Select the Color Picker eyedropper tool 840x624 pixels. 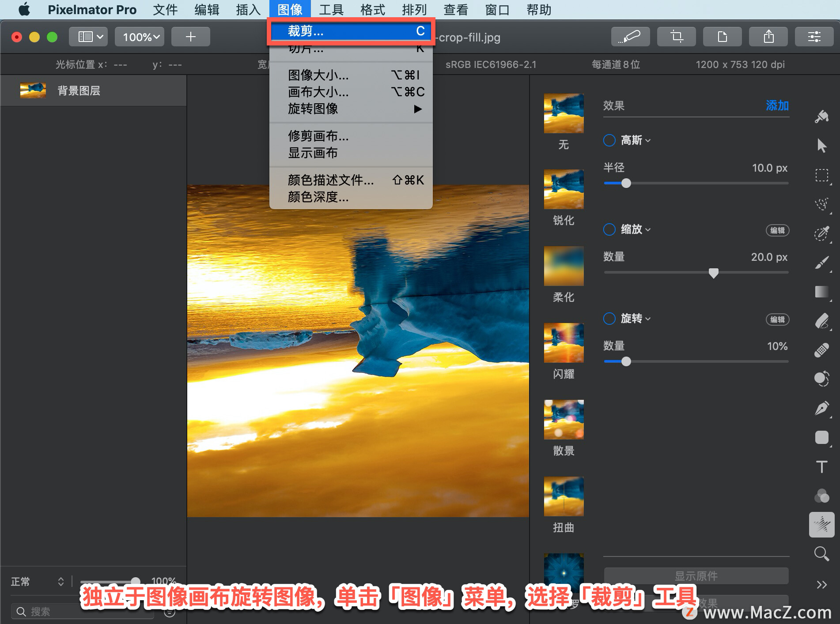coord(821,233)
